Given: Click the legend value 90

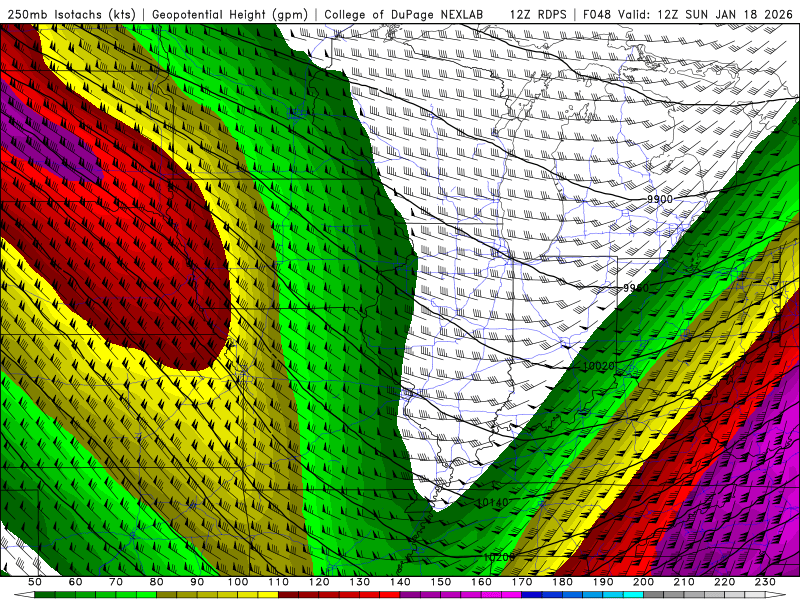Looking at the screenshot, I should [x=197, y=582].
